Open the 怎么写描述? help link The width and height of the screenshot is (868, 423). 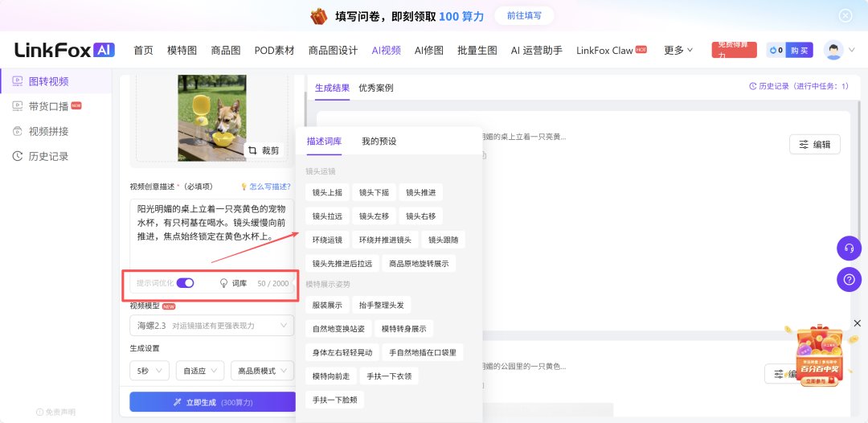pos(265,187)
